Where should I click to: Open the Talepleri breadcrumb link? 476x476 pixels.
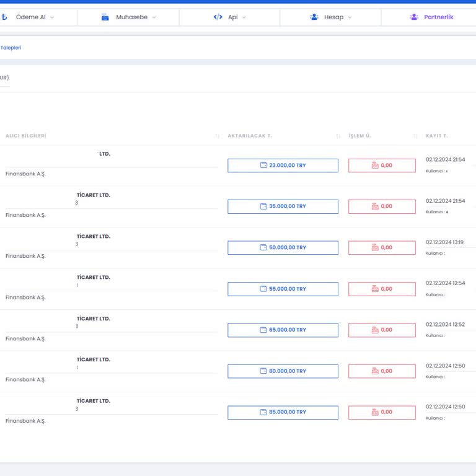click(x=11, y=48)
